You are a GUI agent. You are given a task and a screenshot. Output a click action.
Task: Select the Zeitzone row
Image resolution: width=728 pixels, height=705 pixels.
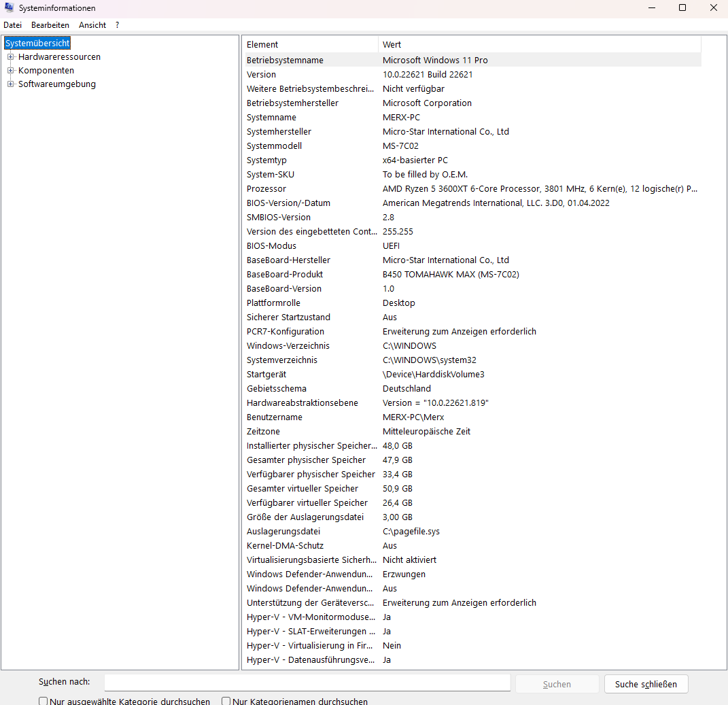(472, 432)
